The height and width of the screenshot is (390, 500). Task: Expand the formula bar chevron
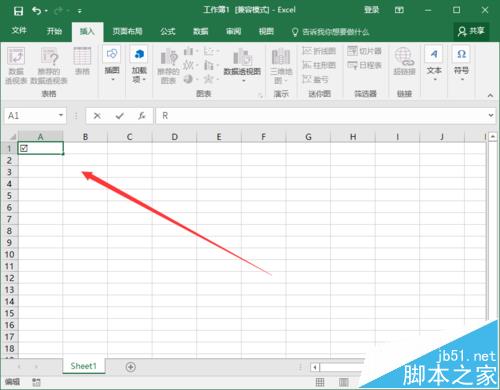[x=491, y=115]
